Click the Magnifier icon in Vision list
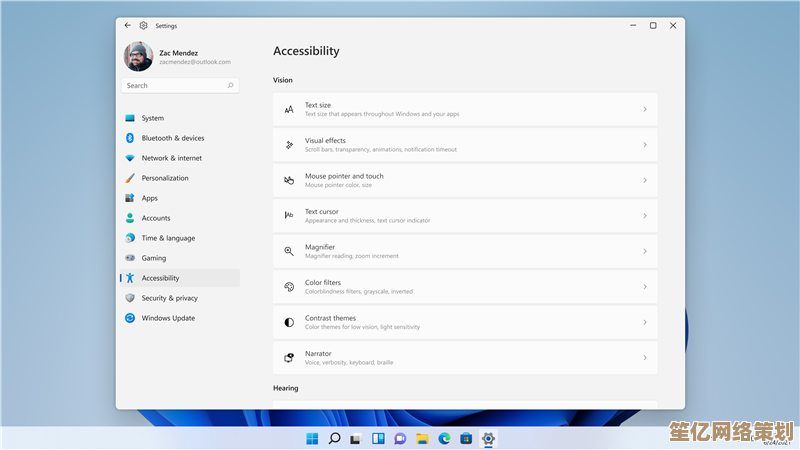The height and width of the screenshot is (450, 800). (x=289, y=251)
